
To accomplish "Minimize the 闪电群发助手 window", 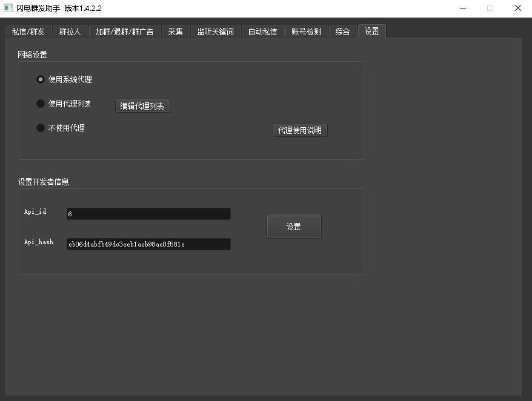I will 462,8.
